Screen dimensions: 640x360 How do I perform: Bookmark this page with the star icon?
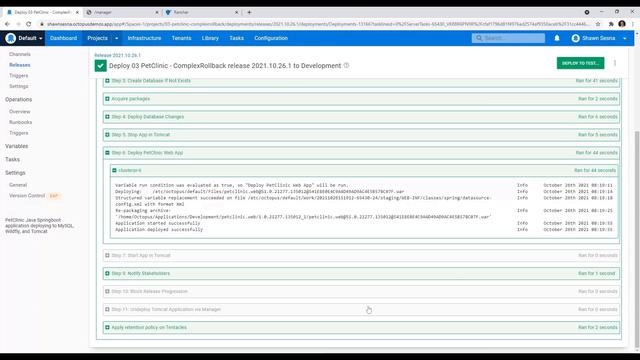tap(598, 24)
